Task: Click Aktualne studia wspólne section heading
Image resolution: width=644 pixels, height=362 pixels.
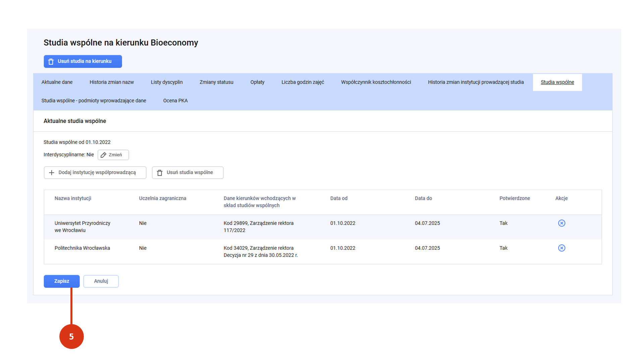Action: click(x=75, y=121)
